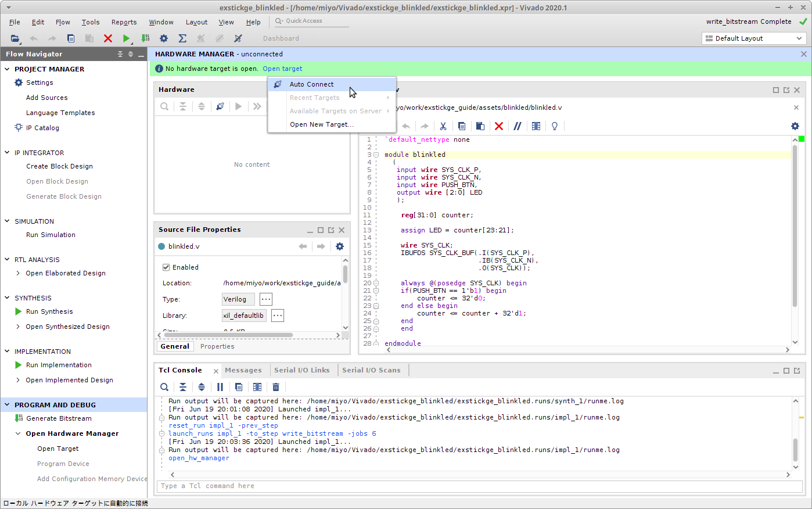
Task: Toggle the Enabled checkbox
Action: (166, 267)
